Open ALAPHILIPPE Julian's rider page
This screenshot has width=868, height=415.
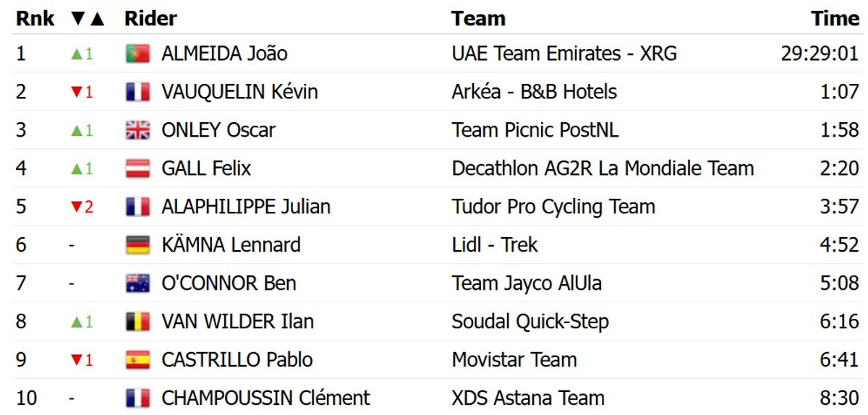click(246, 207)
